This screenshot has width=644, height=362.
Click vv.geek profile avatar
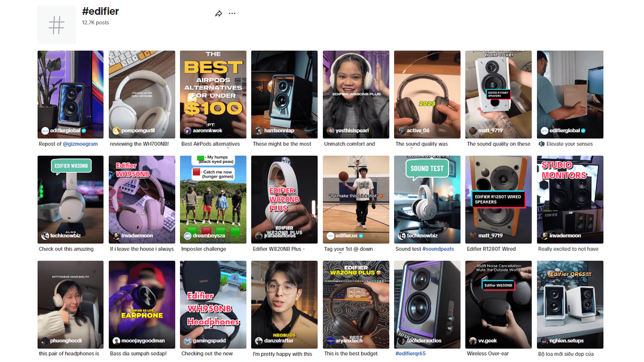click(473, 341)
